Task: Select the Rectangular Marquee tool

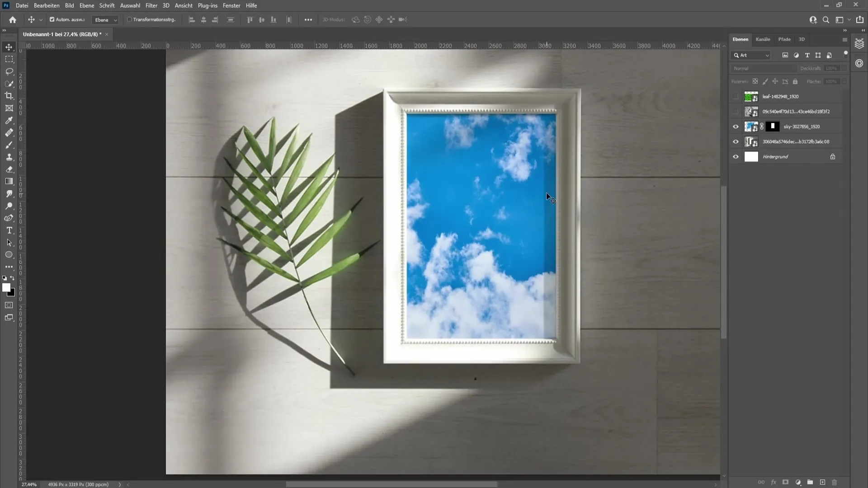Action: (x=9, y=59)
